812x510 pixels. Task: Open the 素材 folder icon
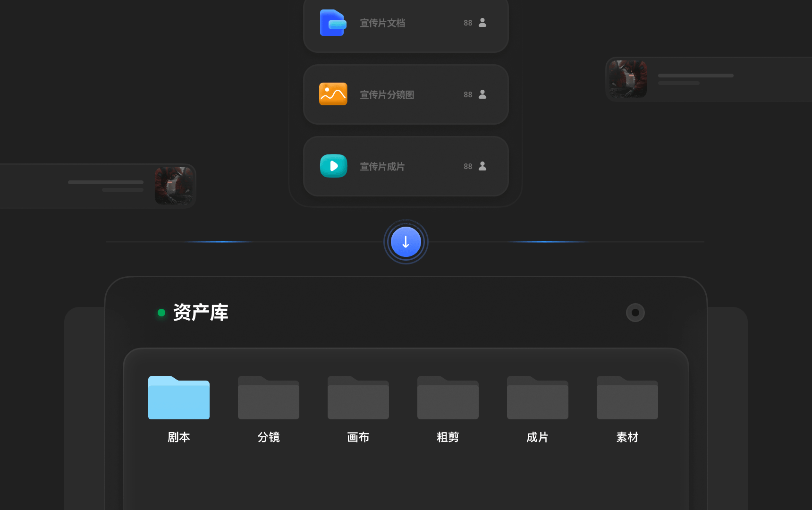coord(627,398)
